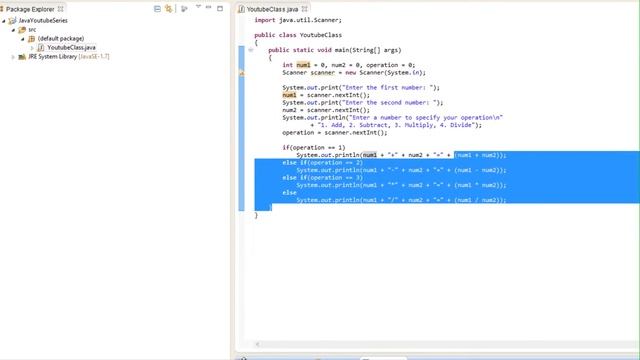Viewport: 640px width, 360px height.
Task: Click the 'import java.util.Scanner;' line
Action: pos(298,20)
